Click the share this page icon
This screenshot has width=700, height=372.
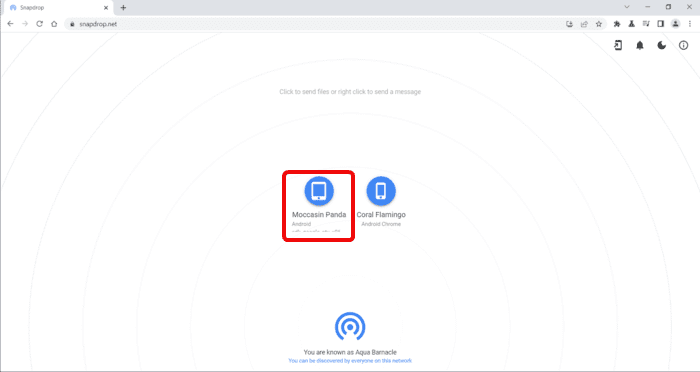[584, 24]
